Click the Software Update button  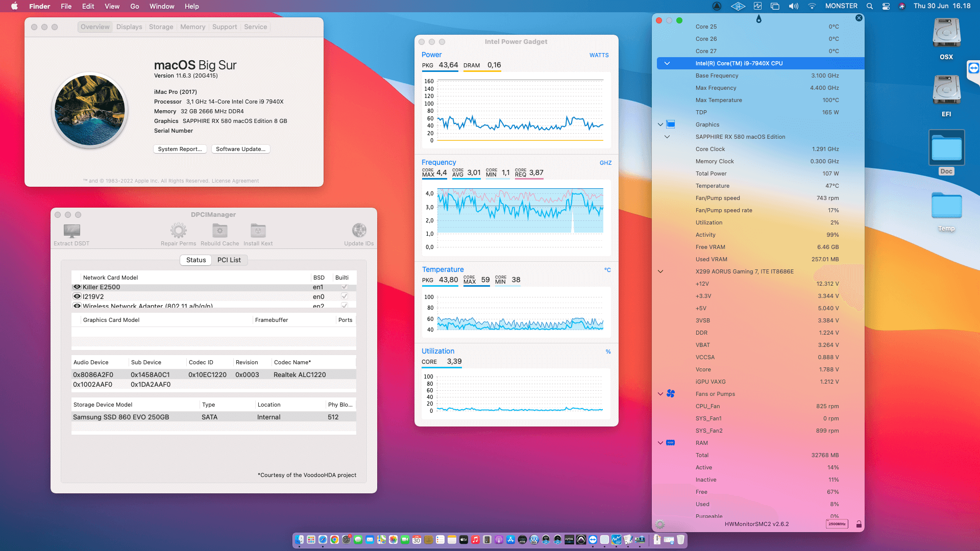240,149
